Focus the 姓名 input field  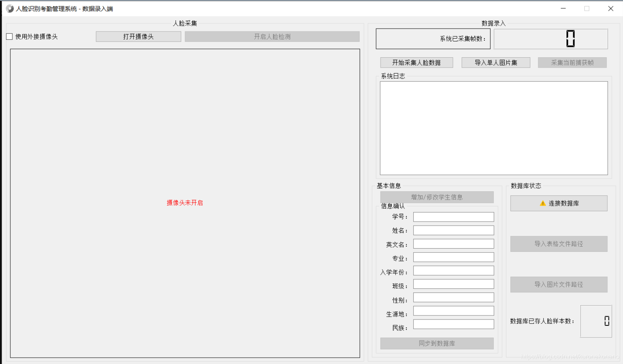tap(453, 230)
